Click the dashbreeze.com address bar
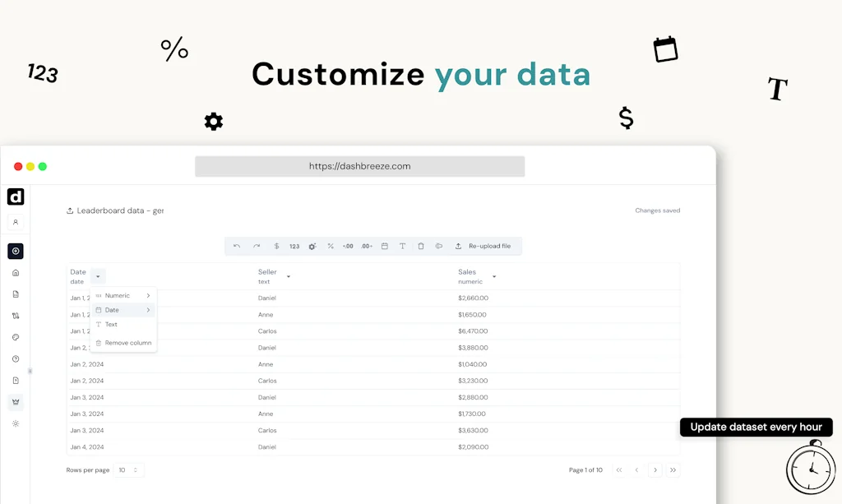842x504 pixels. 359,166
